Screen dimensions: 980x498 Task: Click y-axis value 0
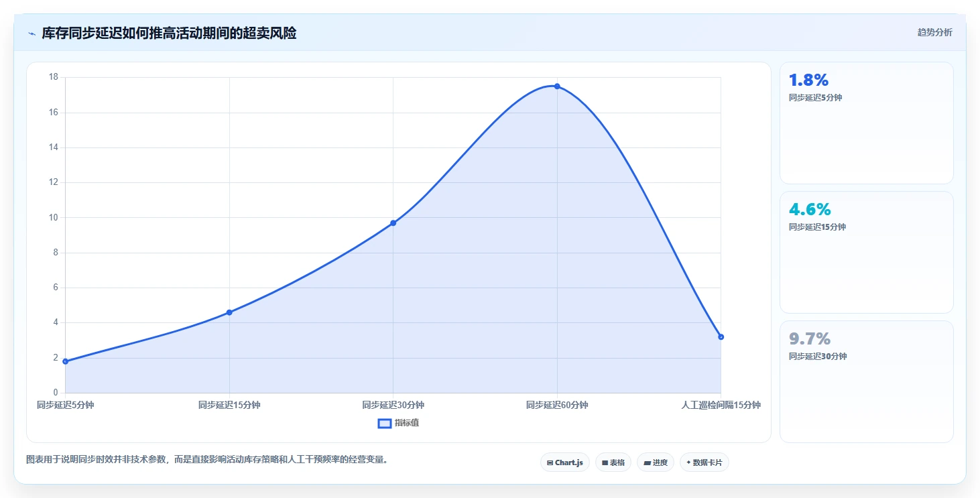click(56, 393)
